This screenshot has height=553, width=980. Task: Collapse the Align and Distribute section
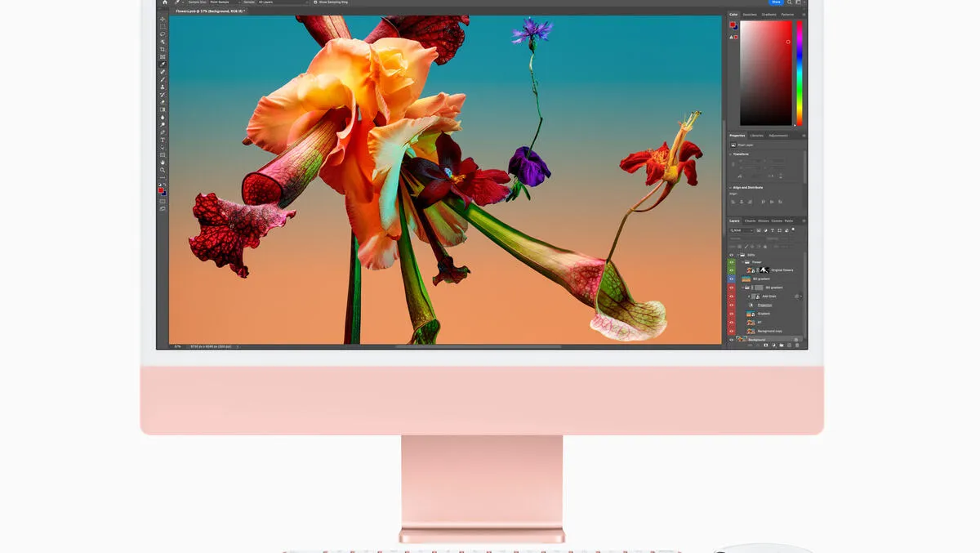click(x=731, y=188)
